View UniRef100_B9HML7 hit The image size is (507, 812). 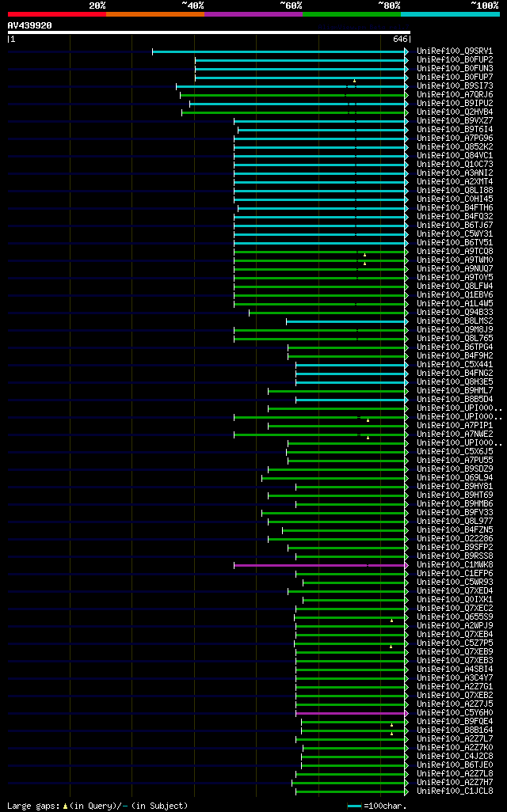pos(455,391)
